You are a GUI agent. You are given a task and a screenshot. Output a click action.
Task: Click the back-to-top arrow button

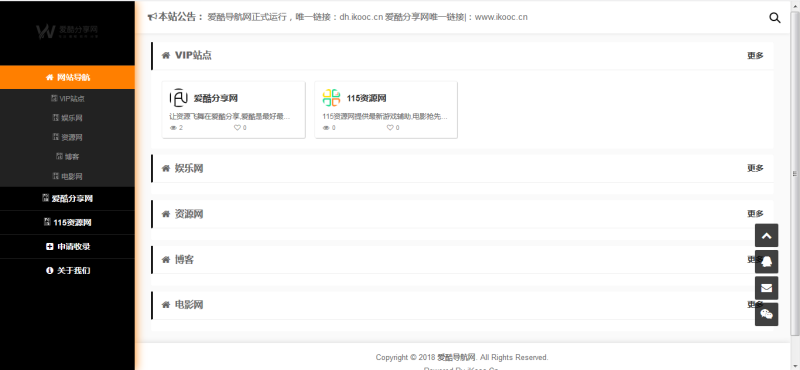[766, 235]
